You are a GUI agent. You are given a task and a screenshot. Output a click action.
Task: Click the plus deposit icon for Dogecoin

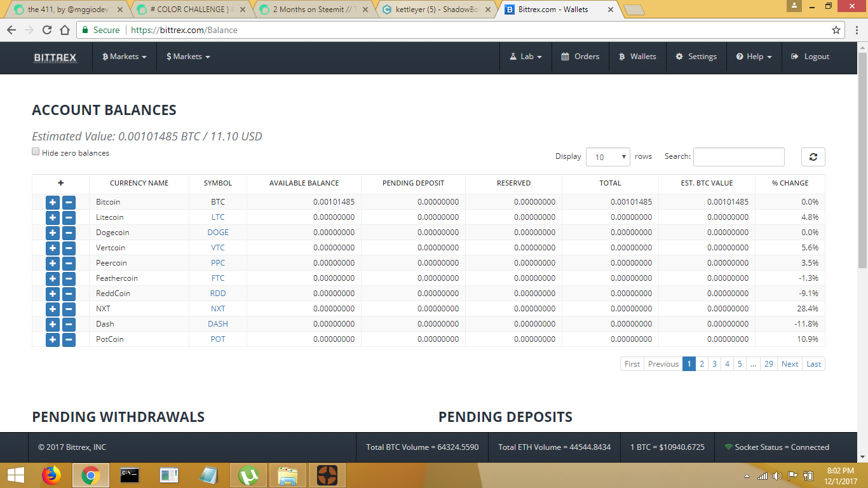(x=53, y=233)
